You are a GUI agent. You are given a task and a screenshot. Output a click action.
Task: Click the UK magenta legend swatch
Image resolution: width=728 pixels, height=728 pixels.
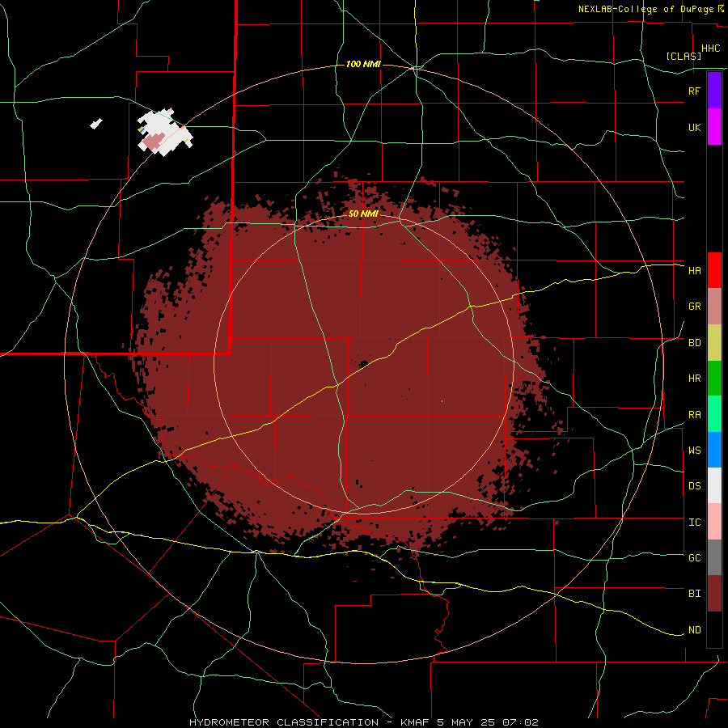714,127
